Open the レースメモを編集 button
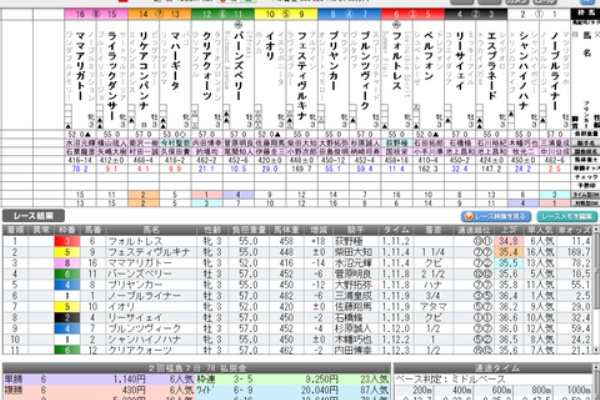 coord(566,215)
